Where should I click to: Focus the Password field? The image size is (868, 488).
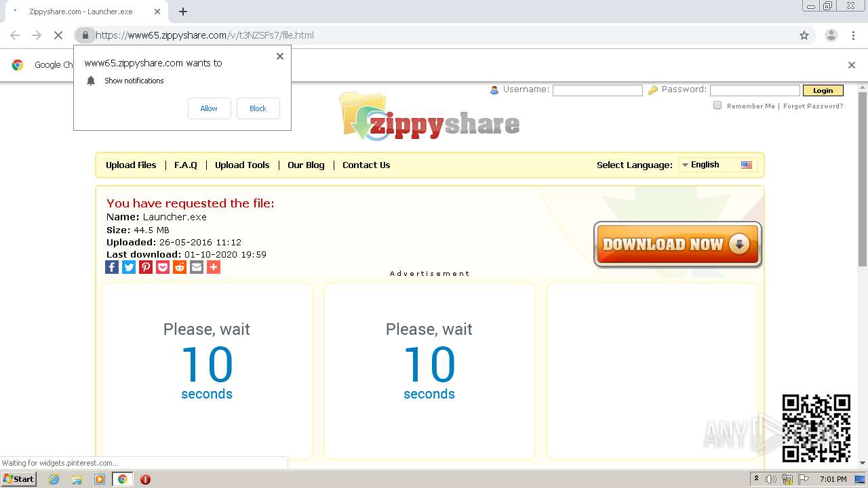point(755,90)
